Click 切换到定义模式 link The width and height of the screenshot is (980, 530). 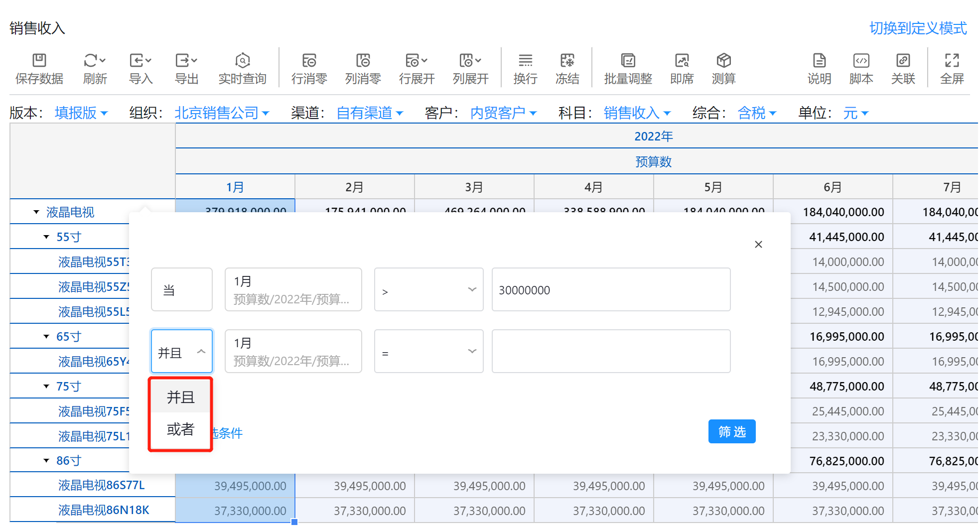coord(918,28)
